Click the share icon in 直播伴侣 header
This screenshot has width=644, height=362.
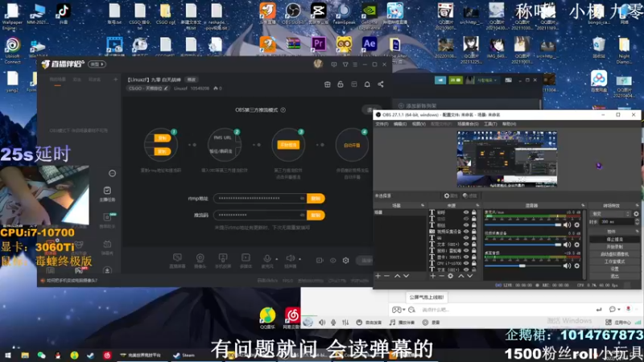tap(381, 84)
